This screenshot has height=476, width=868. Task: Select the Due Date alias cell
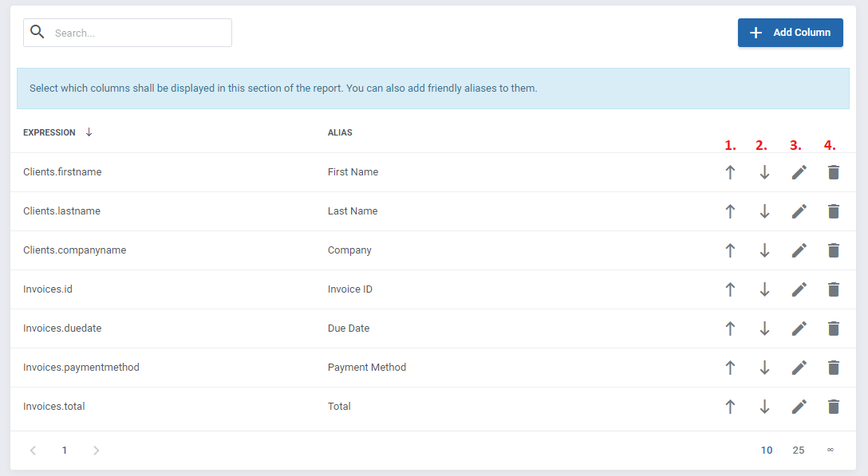[348, 328]
